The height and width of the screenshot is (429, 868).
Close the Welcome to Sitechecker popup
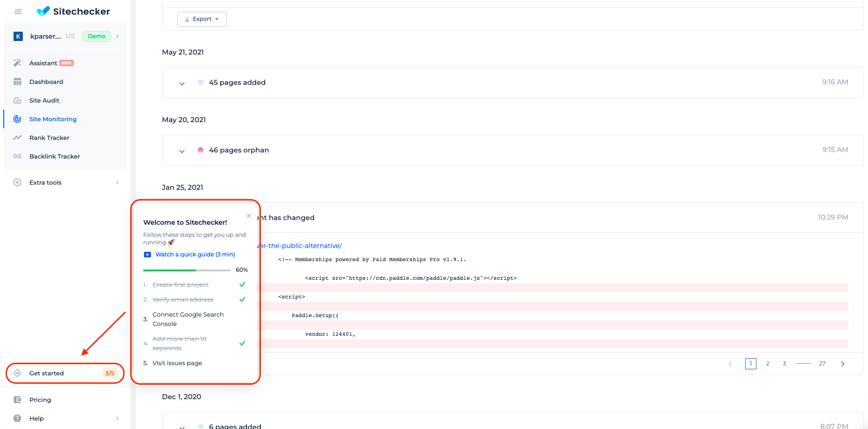tap(249, 216)
